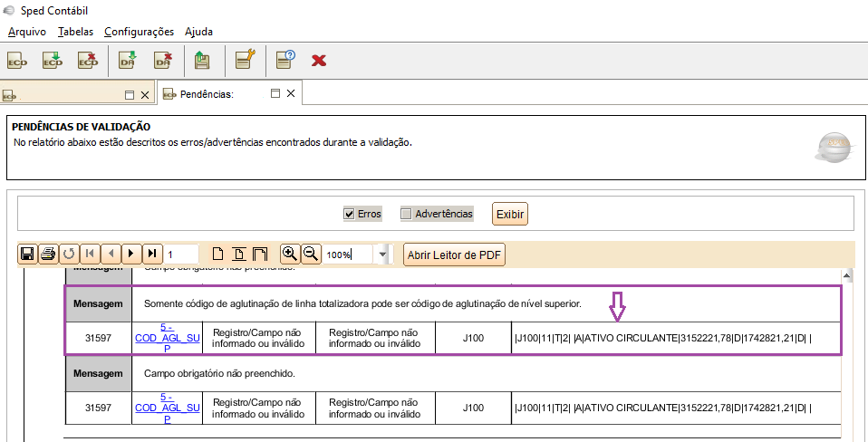The height and width of the screenshot is (442, 868).
Task: Click the J100 cell in highlighted row
Action: [473, 338]
